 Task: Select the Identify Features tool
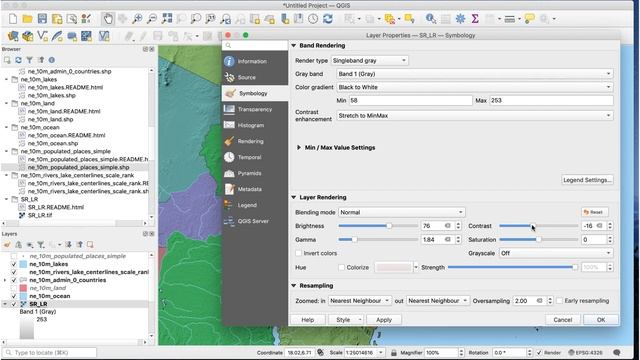coord(431,19)
